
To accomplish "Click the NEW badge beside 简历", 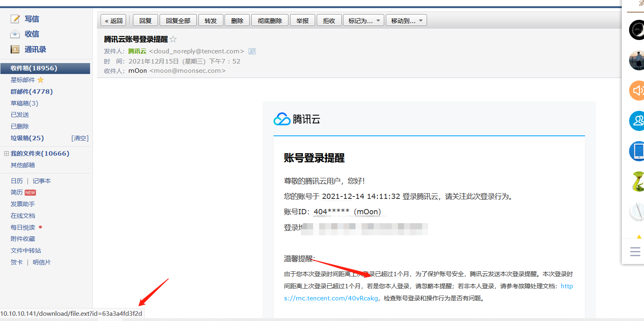I will click(30, 192).
